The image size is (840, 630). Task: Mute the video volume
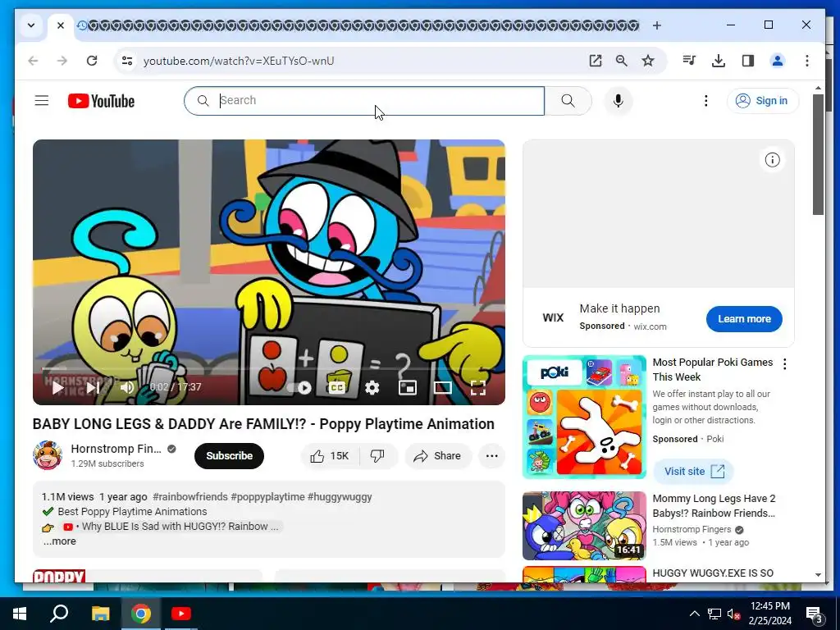click(127, 387)
